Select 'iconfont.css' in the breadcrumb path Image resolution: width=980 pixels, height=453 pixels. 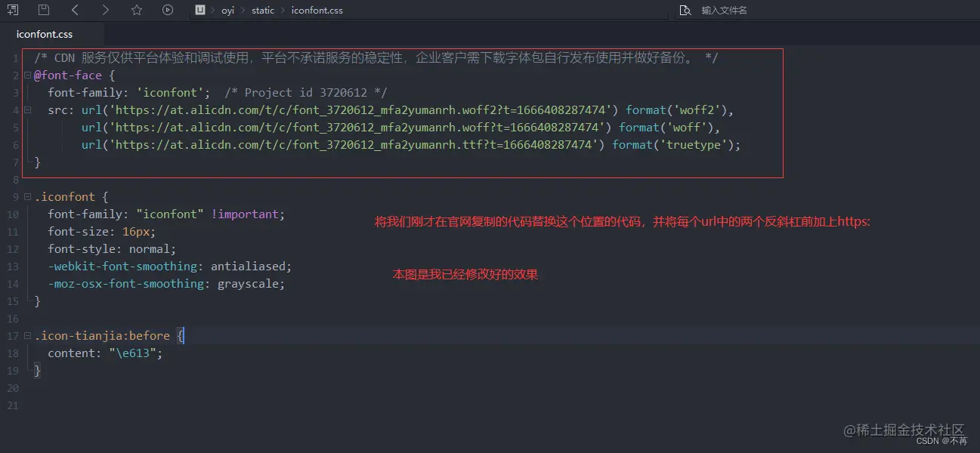point(317,10)
